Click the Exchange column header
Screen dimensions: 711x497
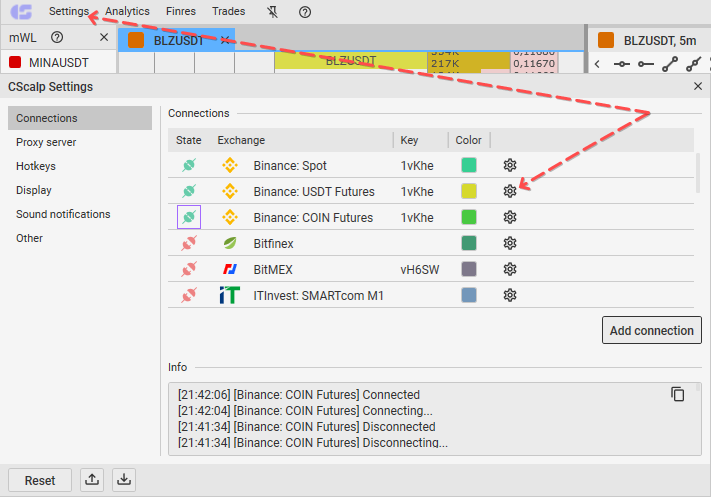(241, 140)
